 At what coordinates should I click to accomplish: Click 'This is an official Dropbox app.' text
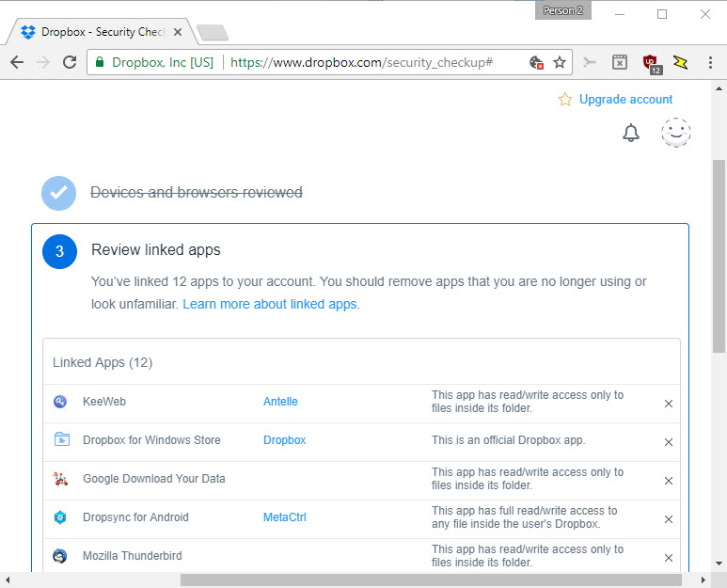click(x=509, y=440)
